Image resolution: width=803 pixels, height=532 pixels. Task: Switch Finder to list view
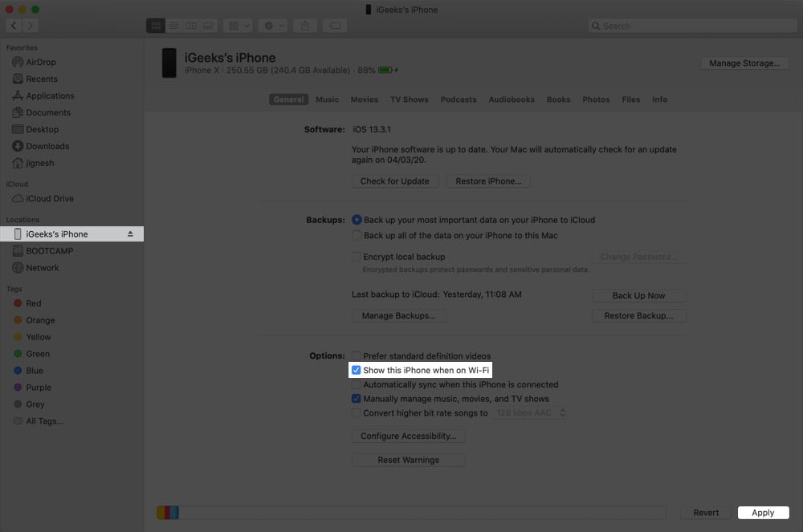click(x=174, y=26)
